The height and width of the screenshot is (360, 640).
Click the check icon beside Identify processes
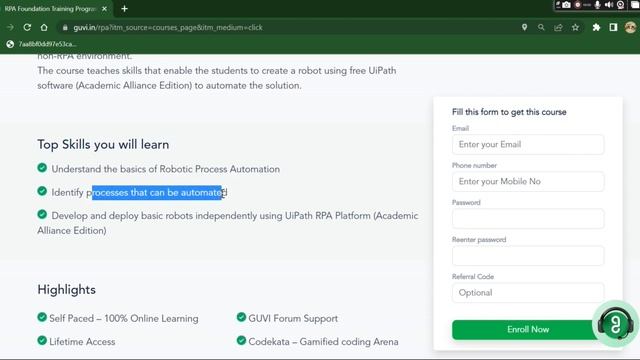pyautogui.click(x=42, y=191)
